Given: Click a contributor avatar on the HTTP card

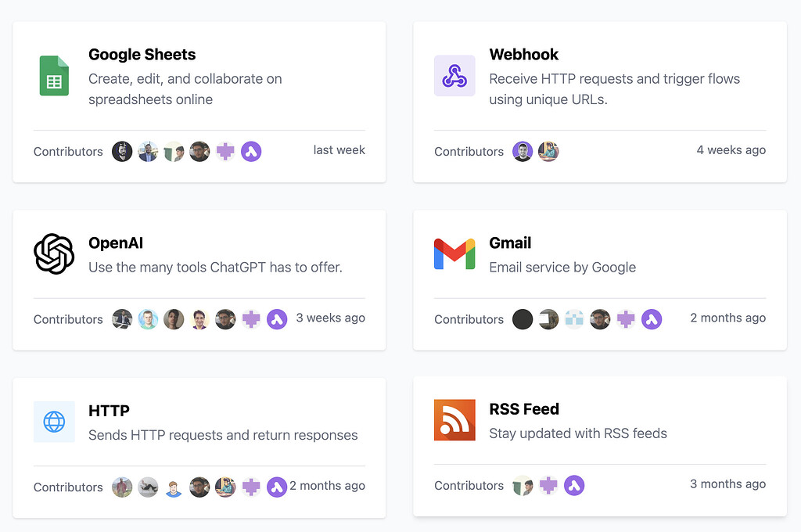Looking at the screenshot, I should pos(122,487).
